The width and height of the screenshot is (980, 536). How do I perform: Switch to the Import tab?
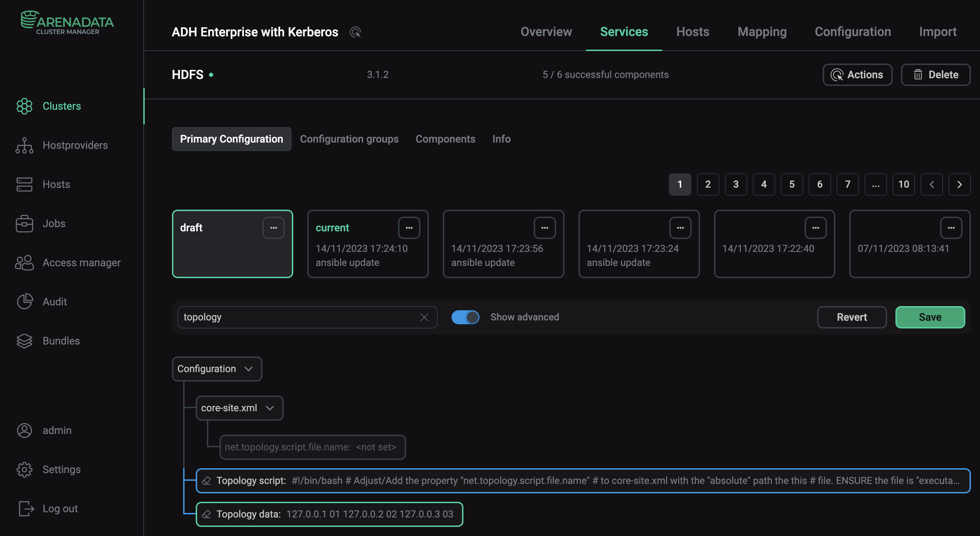(x=938, y=31)
